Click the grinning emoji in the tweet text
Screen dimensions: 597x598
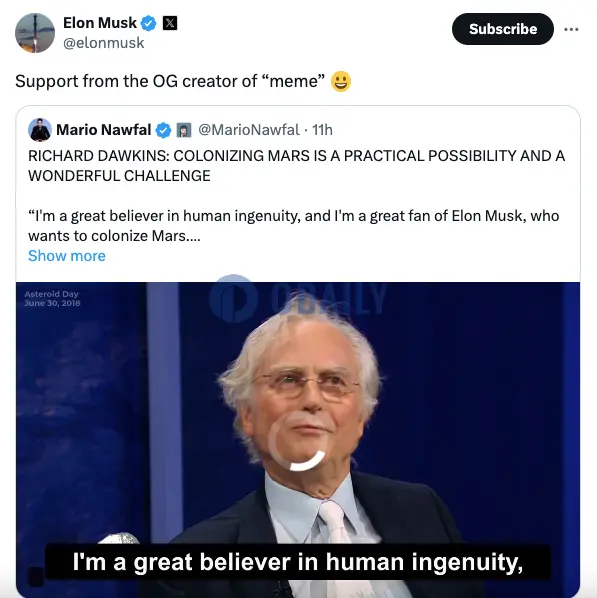pyautogui.click(x=341, y=81)
